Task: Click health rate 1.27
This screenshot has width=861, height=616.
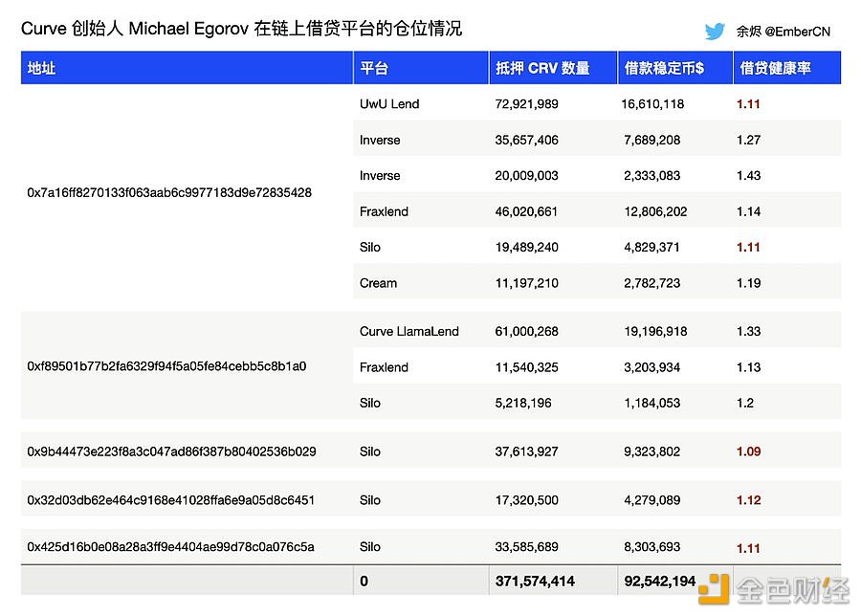Action: [748, 140]
